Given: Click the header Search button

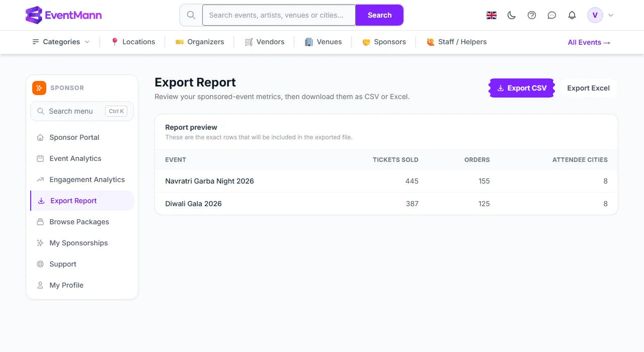Looking at the screenshot, I should click(x=379, y=15).
